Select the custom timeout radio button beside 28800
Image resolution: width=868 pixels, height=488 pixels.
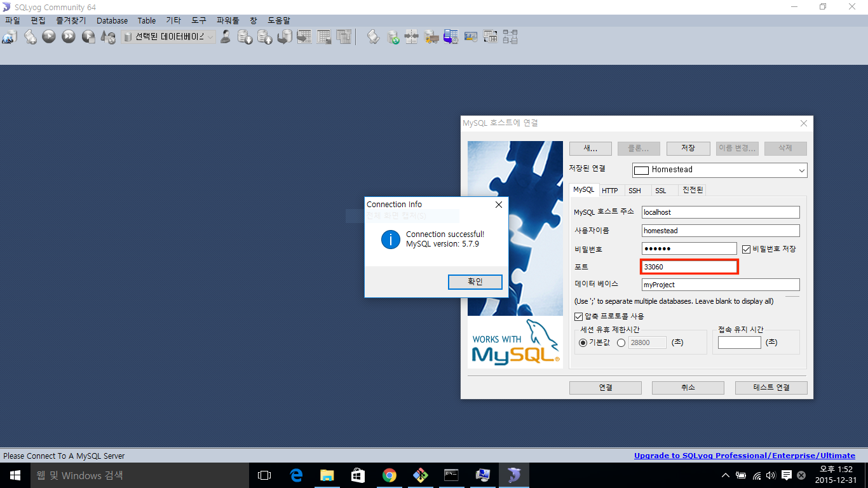[621, 342]
